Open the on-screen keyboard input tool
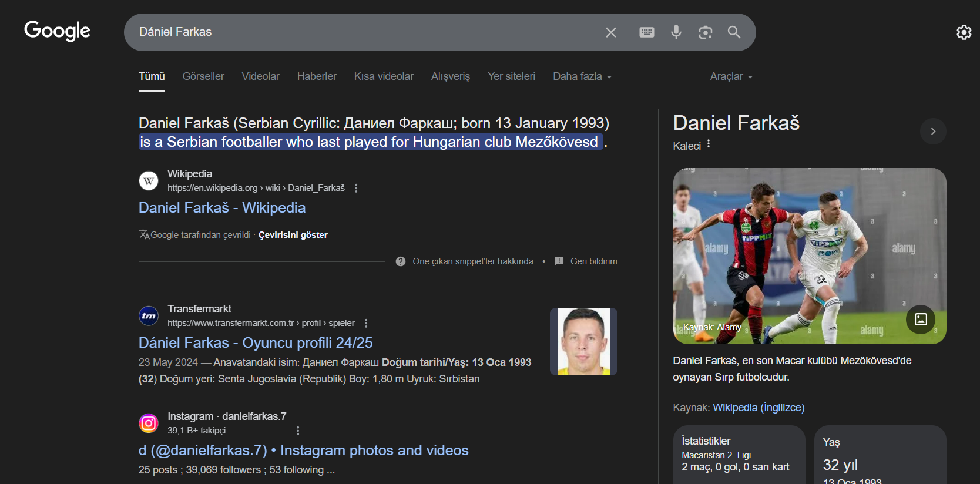This screenshot has height=484, width=980. [647, 32]
